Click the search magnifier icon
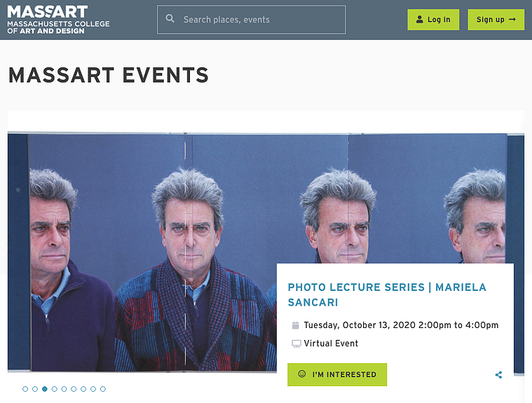The width and height of the screenshot is (532, 403). tap(170, 19)
